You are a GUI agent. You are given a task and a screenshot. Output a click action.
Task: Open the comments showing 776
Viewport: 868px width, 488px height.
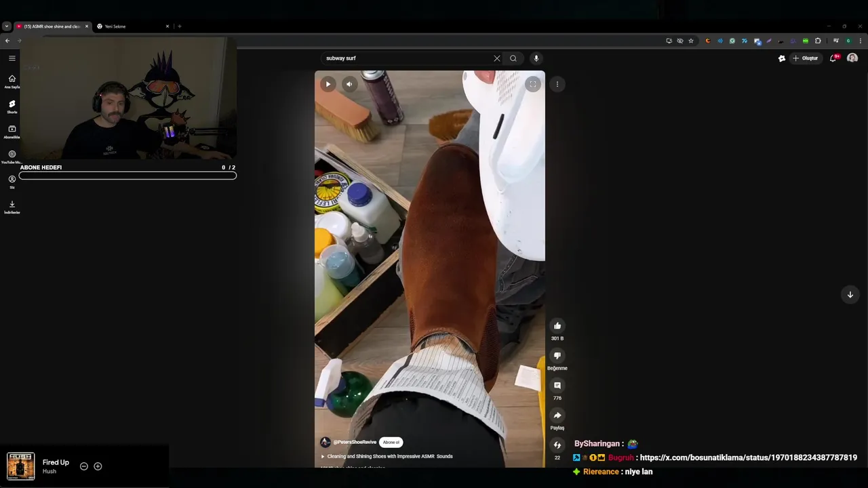pyautogui.click(x=557, y=386)
